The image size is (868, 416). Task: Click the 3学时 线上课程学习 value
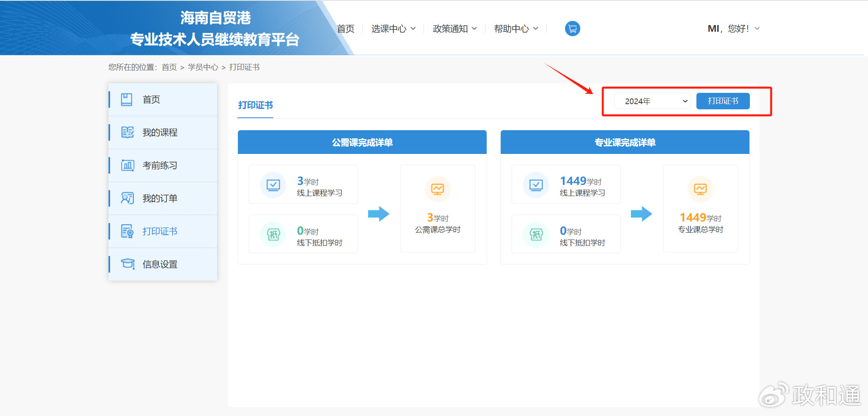308,181
